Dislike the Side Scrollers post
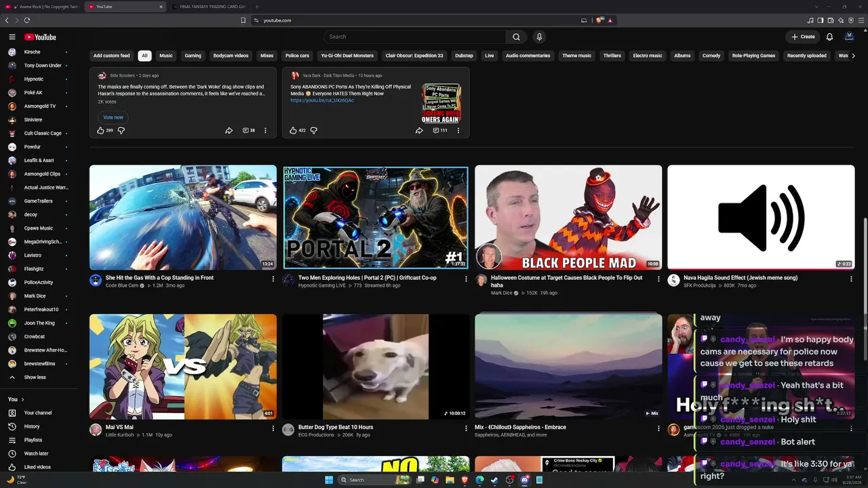Image resolution: width=868 pixels, height=488 pixels. point(121,130)
